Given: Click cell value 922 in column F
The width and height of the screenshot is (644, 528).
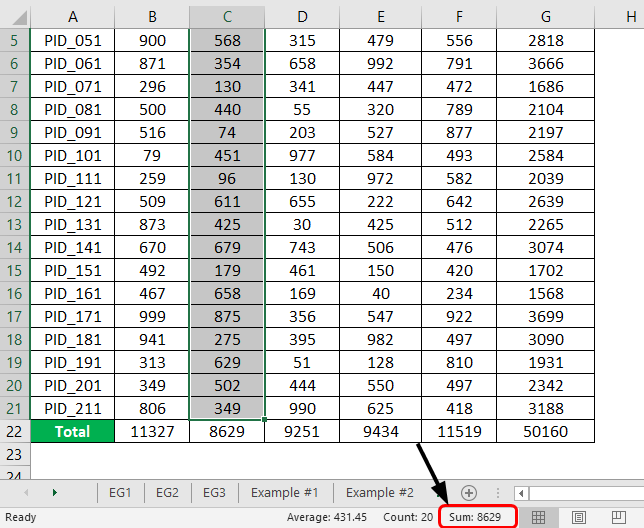Looking at the screenshot, I should pyautogui.click(x=459, y=317).
